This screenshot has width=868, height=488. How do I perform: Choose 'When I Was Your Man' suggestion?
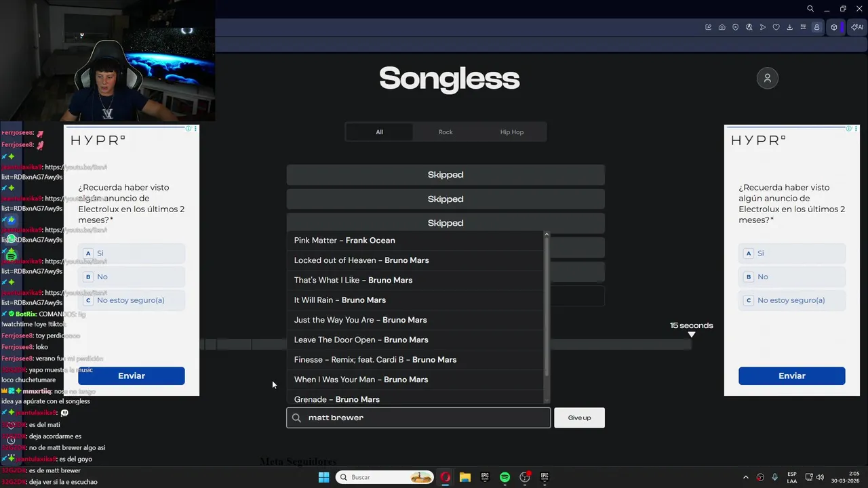(415, 380)
